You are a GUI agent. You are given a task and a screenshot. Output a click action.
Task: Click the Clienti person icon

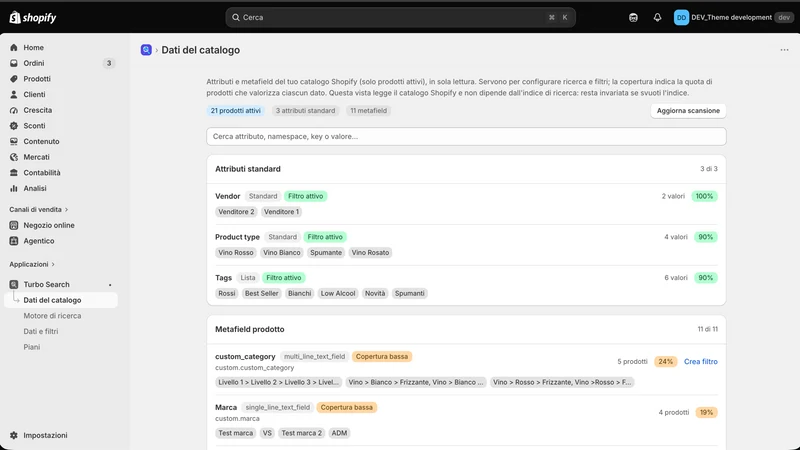pos(14,94)
